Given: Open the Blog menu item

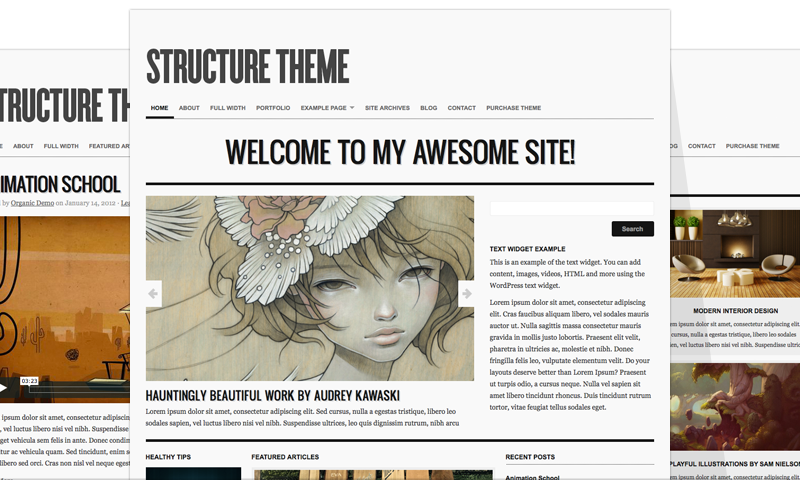Looking at the screenshot, I should coord(429,108).
